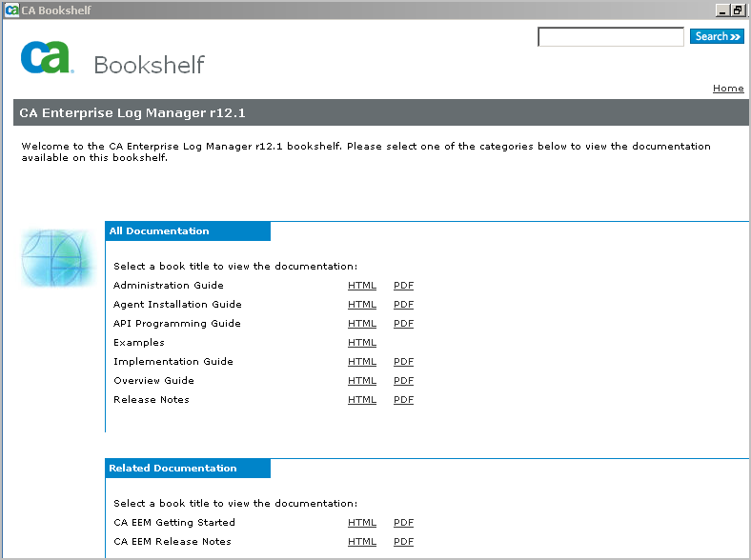Screen dimensions: 751x560
Task: Minimize the CA Bookshelf window
Action: [724, 10]
